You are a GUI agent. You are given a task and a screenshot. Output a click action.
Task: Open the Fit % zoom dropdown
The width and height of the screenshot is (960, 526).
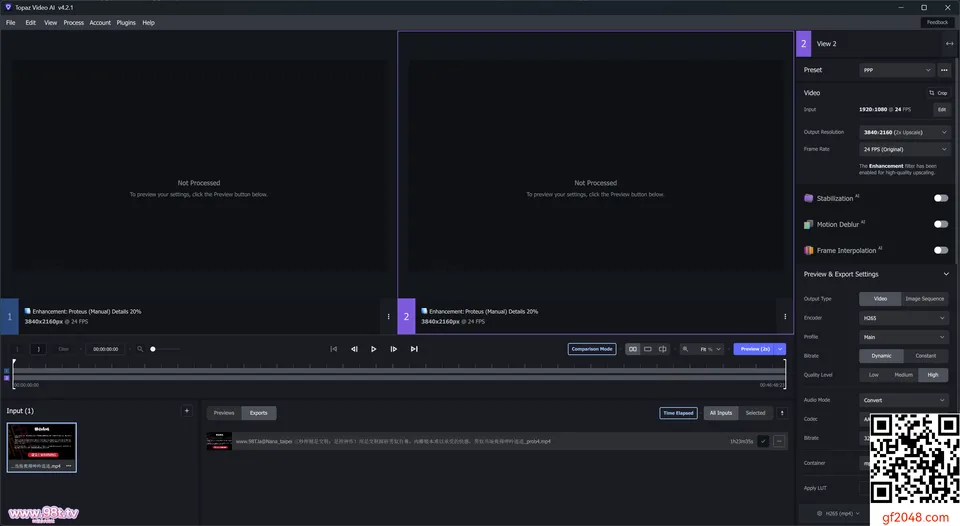tap(710, 349)
